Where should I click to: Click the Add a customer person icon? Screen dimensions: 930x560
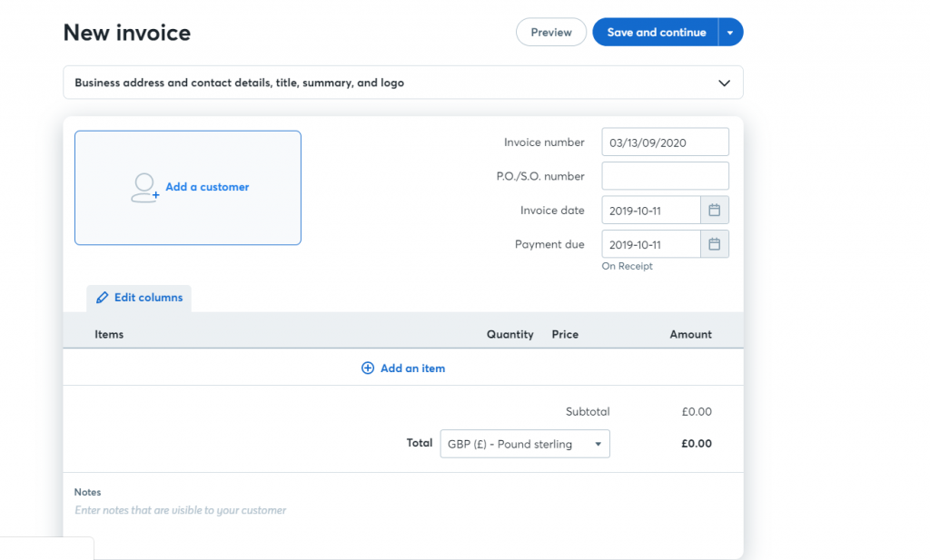[x=143, y=188]
